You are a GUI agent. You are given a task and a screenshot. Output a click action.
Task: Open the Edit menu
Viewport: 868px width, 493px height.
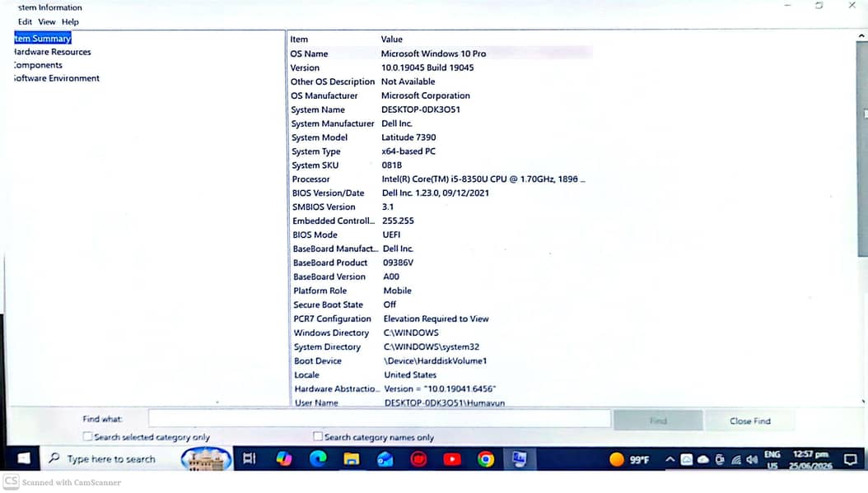coord(25,21)
